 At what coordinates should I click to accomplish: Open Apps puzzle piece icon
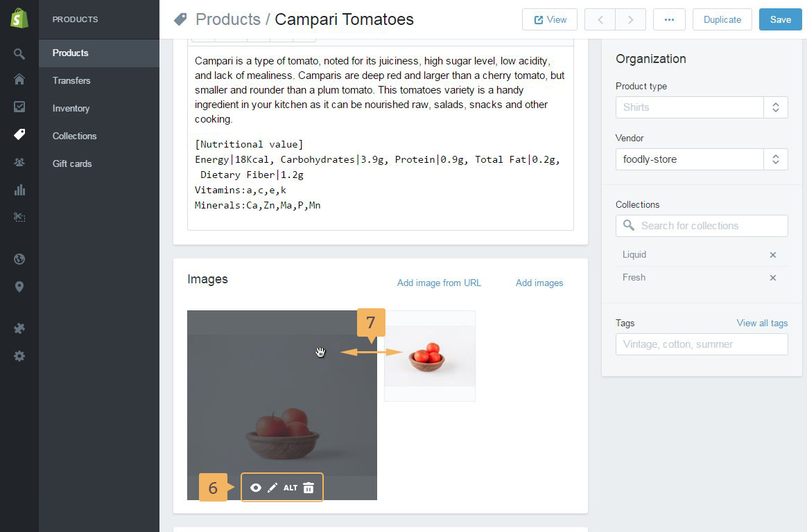pos(19,328)
